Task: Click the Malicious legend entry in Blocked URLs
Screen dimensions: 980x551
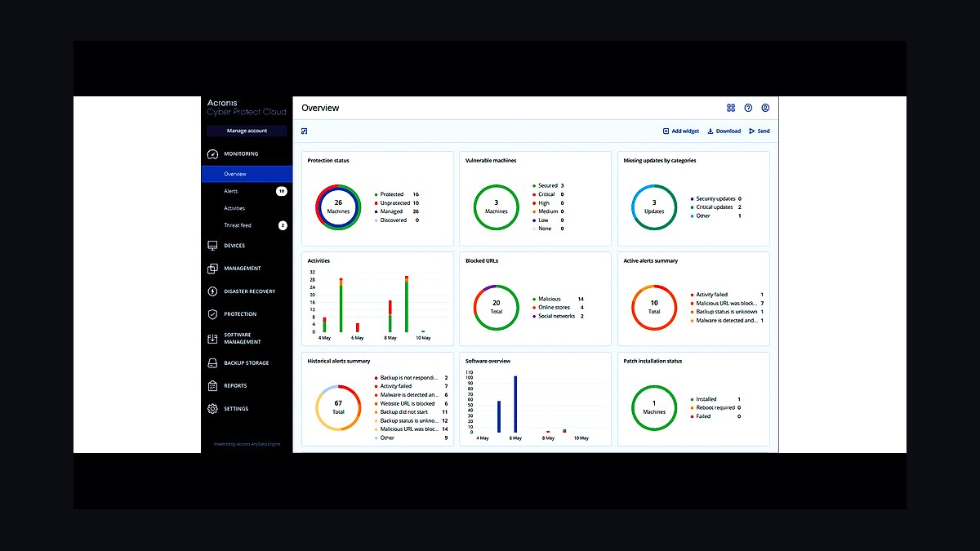Action: pos(559,299)
